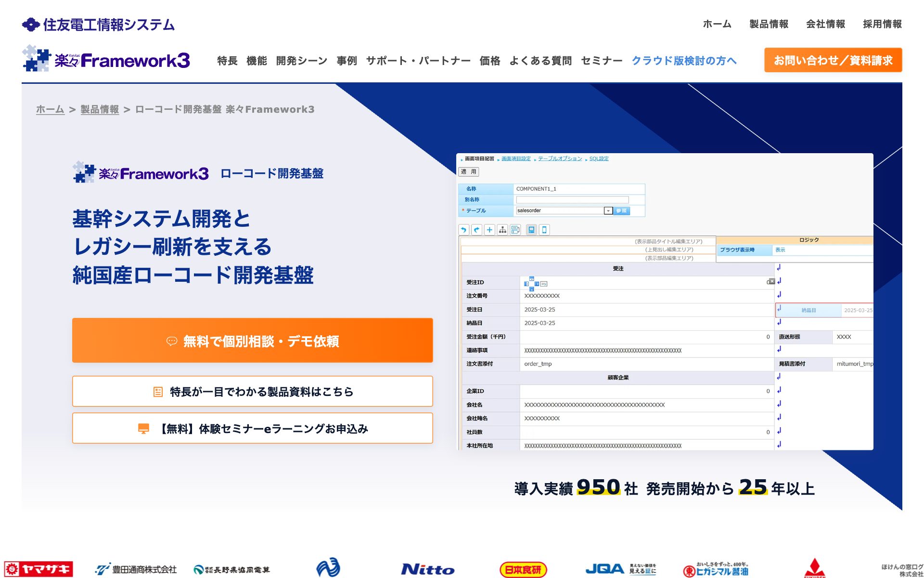
Task: Click the JQA customer logo
Action: [x=621, y=569]
